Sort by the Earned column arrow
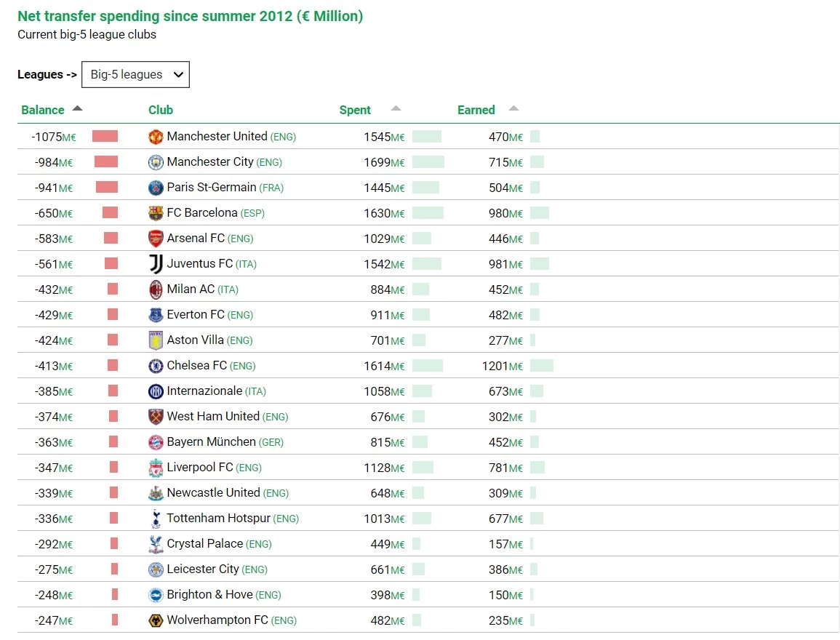The image size is (840, 640). click(513, 109)
